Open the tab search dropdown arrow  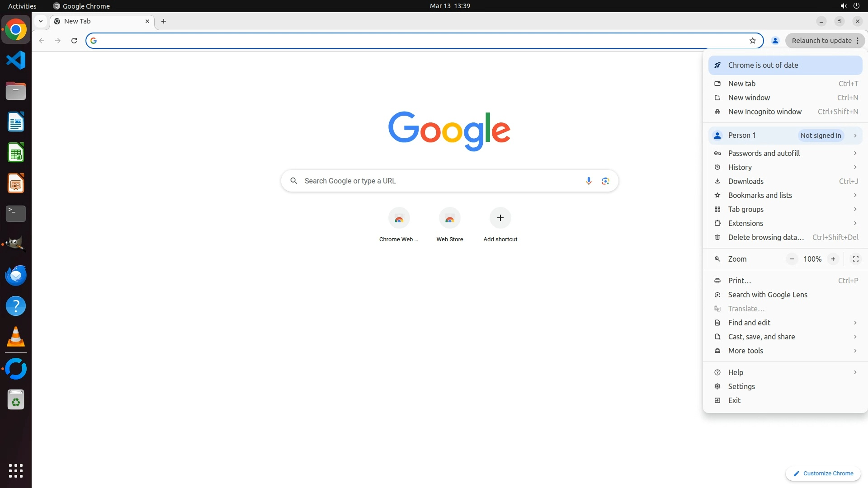click(x=41, y=21)
